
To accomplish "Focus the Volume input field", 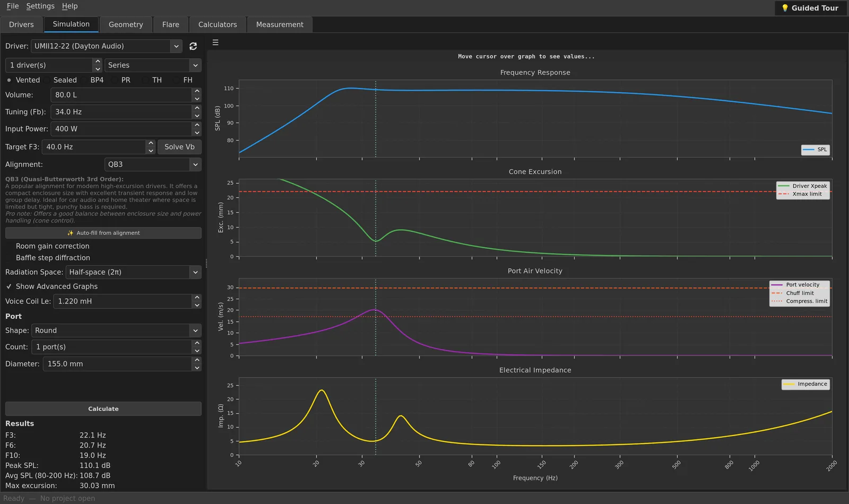I will pos(122,95).
